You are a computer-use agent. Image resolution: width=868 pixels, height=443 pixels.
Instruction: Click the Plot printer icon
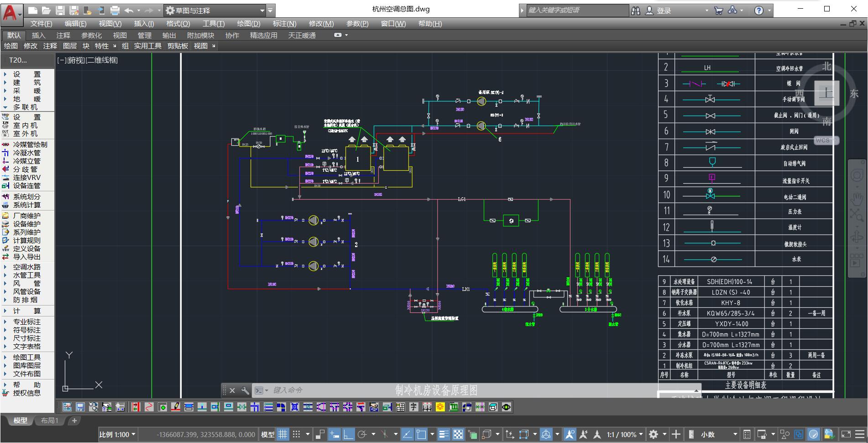point(115,10)
